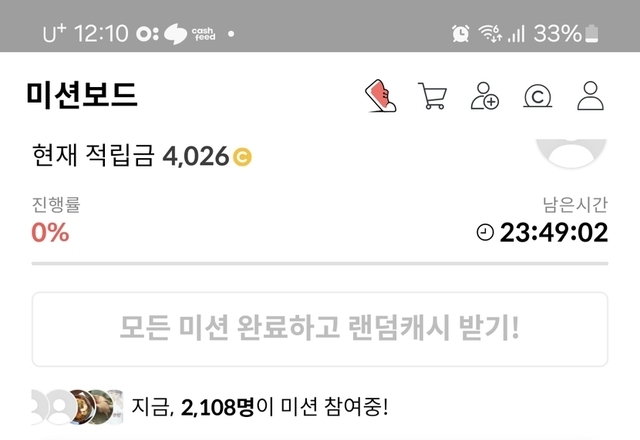The width and height of the screenshot is (640, 440).
Task: Tap 모든 미션 완료하고 랜덤캐시 받기 button
Action: tap(320, 329)
